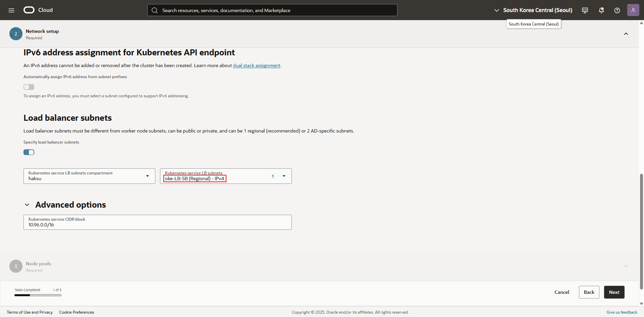Open South Korea Central region selector
Screen dimensions: 644x317
[x=533, y=10]
